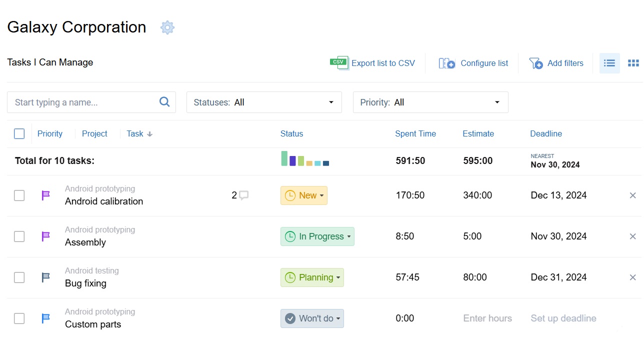The image size is (644, 344).
Task: Click Add filters link
Action: (x=565, y=63)
